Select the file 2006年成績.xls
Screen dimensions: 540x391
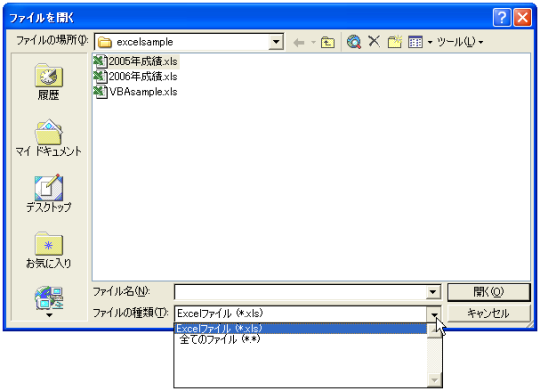(136, 76)
